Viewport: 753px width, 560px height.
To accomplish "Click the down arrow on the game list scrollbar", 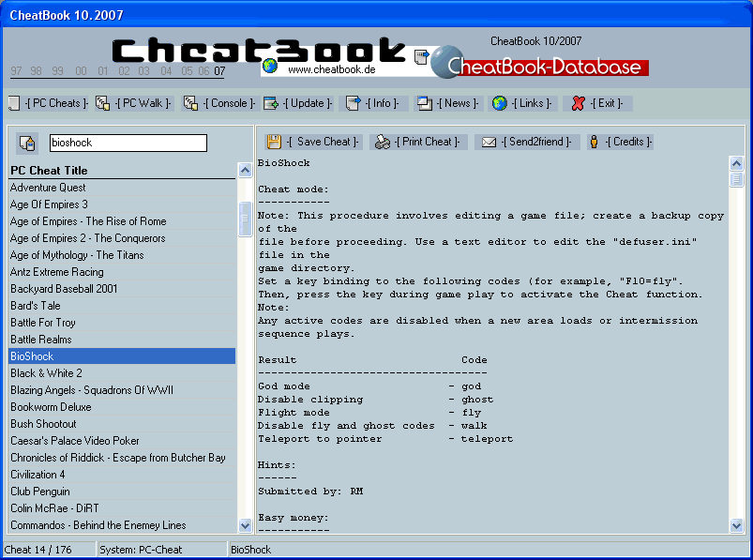I will coord(245,525).
